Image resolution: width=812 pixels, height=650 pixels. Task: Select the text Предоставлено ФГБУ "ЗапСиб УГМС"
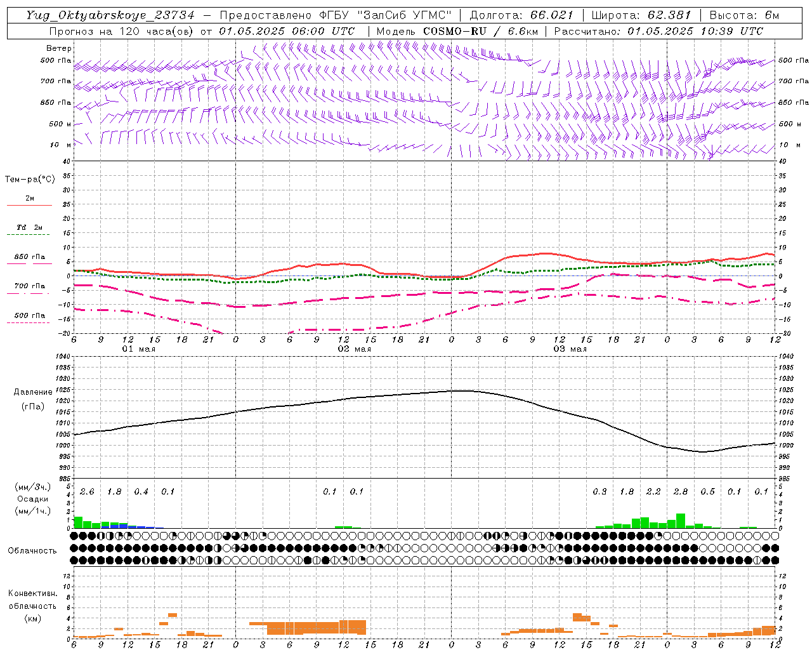[x=336, y=15]
